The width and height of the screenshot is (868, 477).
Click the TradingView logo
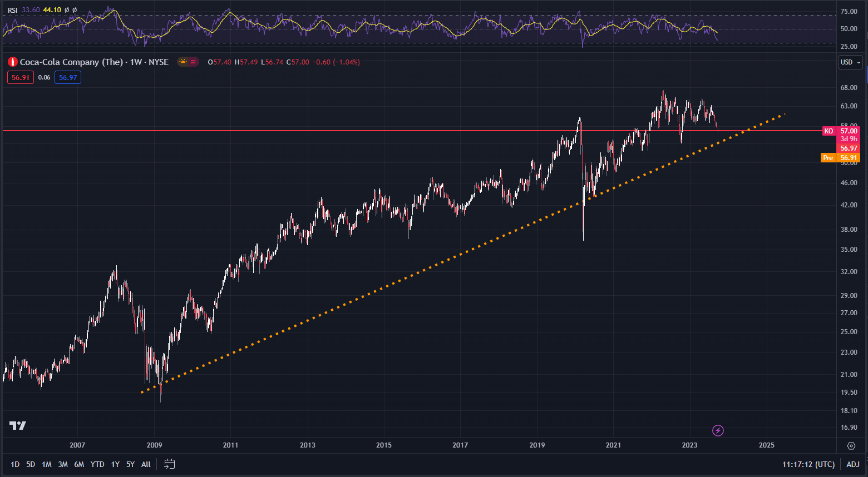tap(18, 425)
